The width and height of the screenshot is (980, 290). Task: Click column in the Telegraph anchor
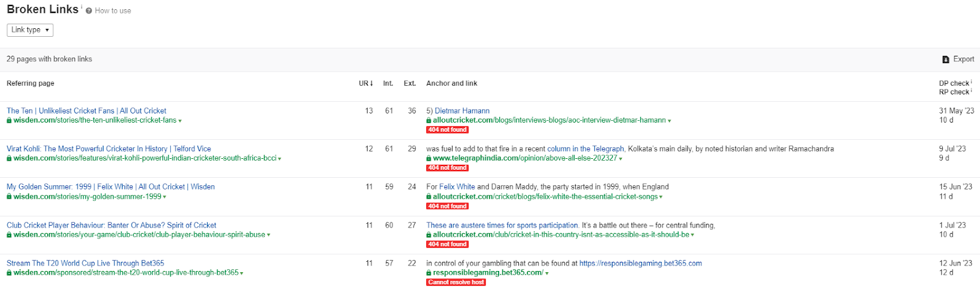(586, 149)
